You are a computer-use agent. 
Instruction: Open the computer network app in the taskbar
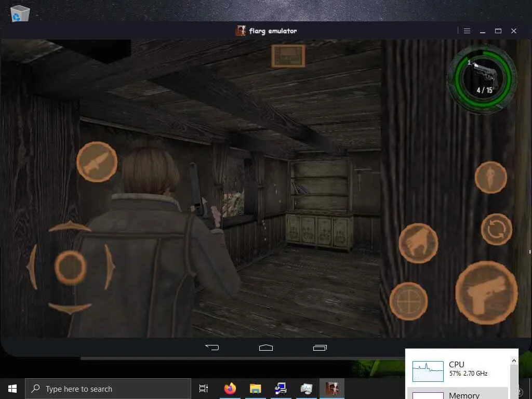click(x=281, y=389)
